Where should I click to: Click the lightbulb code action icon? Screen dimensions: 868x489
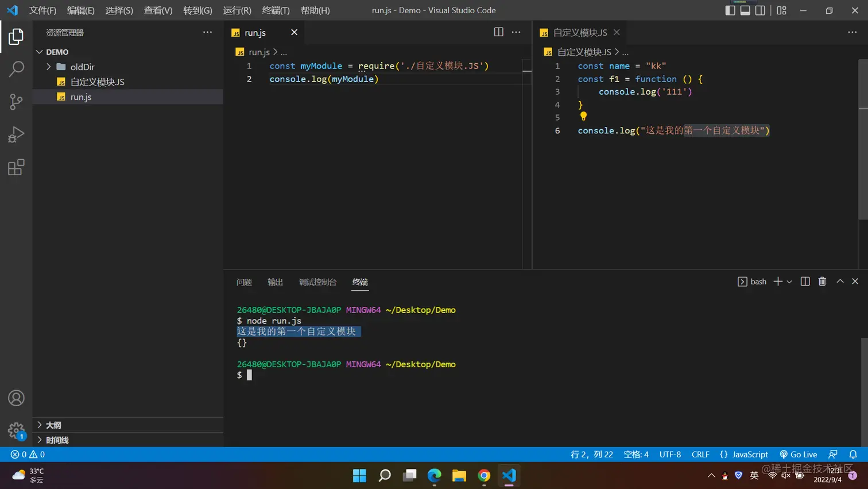(583, 116)
